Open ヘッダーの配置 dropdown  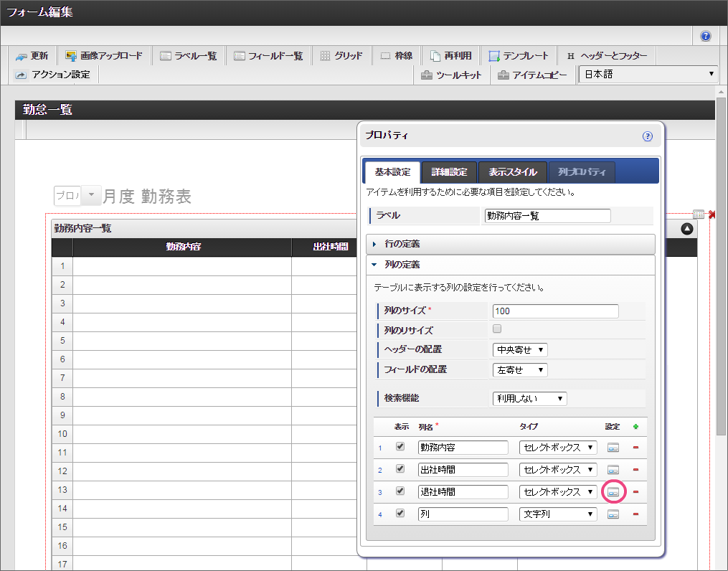tap(520, 350)
